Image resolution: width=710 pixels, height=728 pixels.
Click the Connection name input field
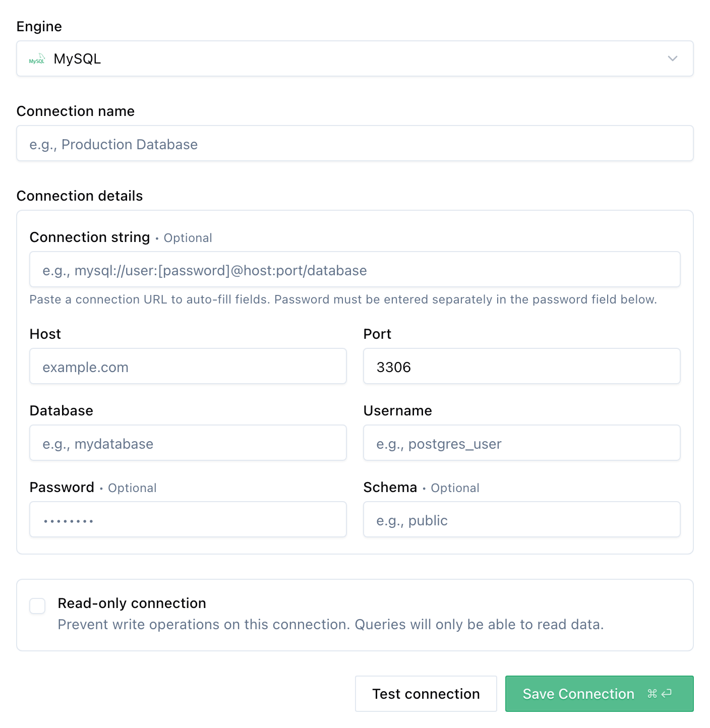tap(354, 143)
